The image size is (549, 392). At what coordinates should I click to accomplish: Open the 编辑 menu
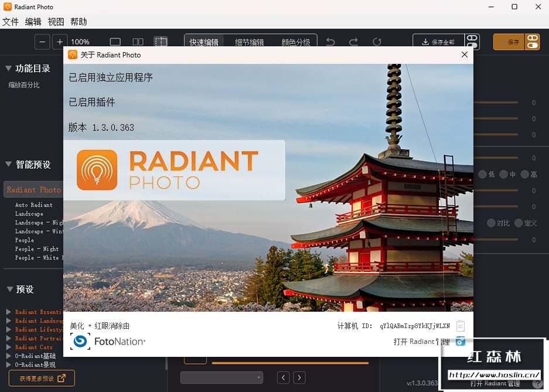[33, 22]
